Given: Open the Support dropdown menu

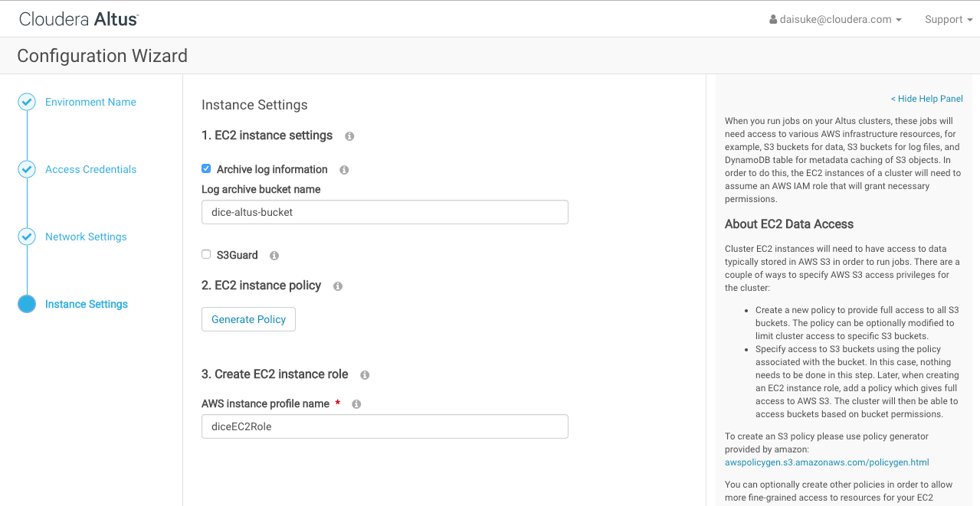Looking at the screenshot, I should coord(949,20).
